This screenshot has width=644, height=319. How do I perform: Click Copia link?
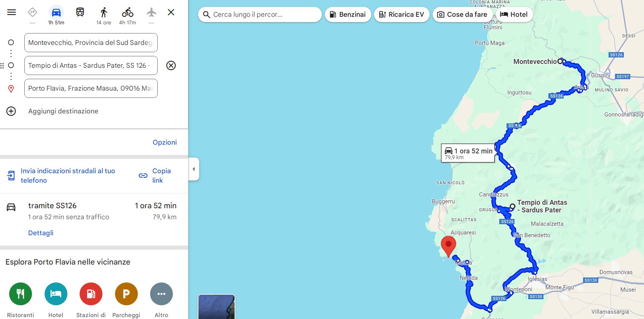(155, 175)
